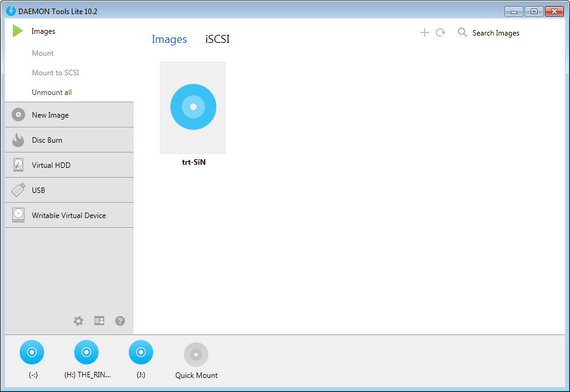Switch to the Images tab
Image resolution: width=570 pixels, height=392 pixels.
pos(169,39)
